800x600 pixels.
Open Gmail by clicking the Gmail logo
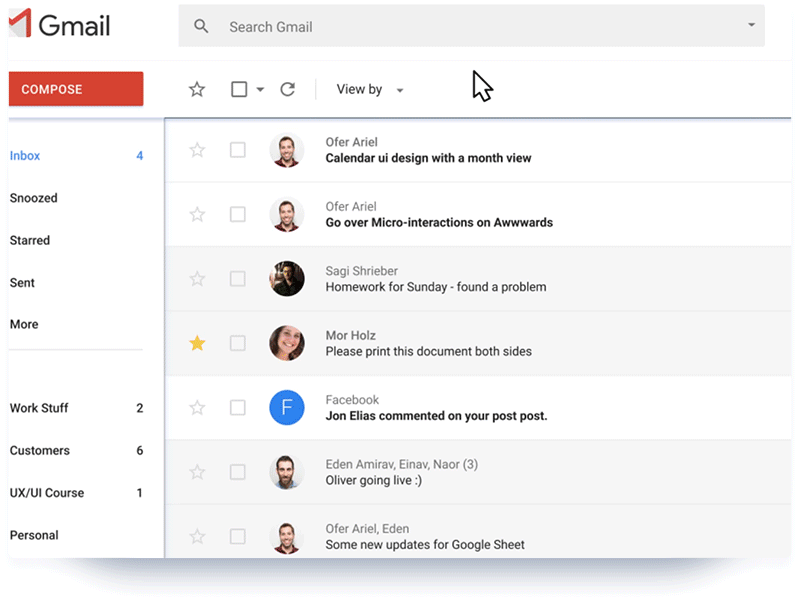click(x=60, y=25)
